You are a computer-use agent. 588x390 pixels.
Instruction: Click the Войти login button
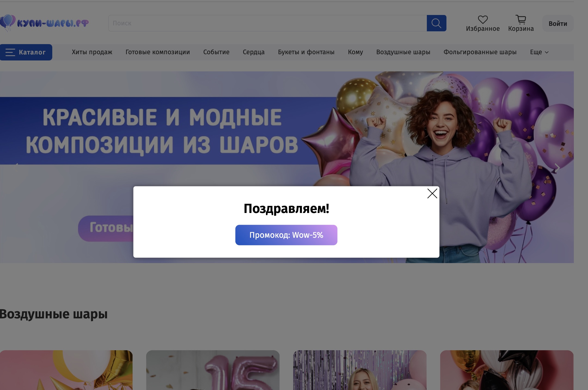[x=558, y=24]
